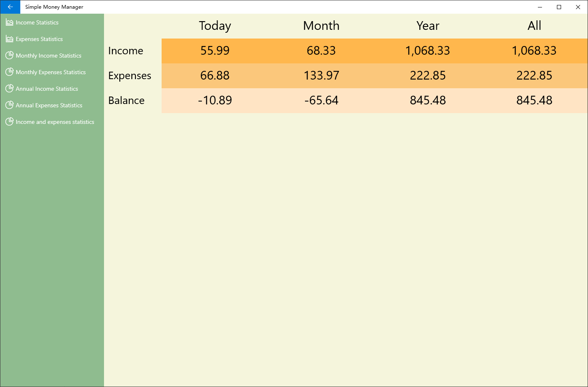This screenshot has width=588, height=387.
Task: Maximize the Simple Money Manager window
Action: point(559,7)
